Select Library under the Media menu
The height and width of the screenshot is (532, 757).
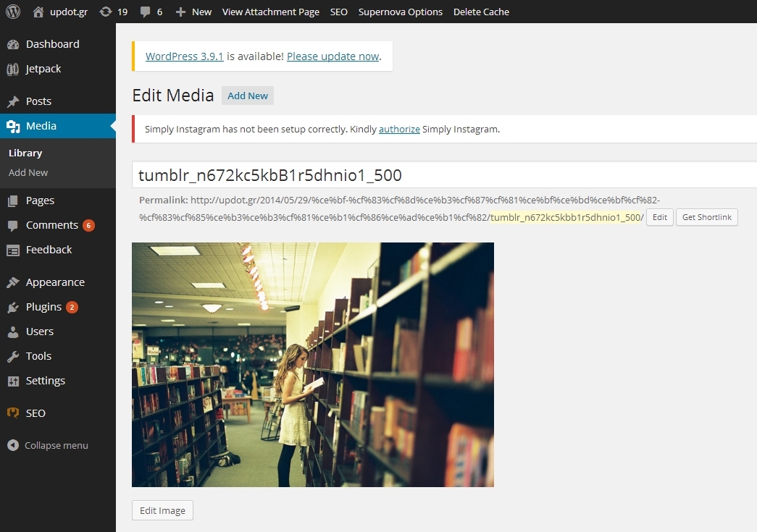coord(25,153)
